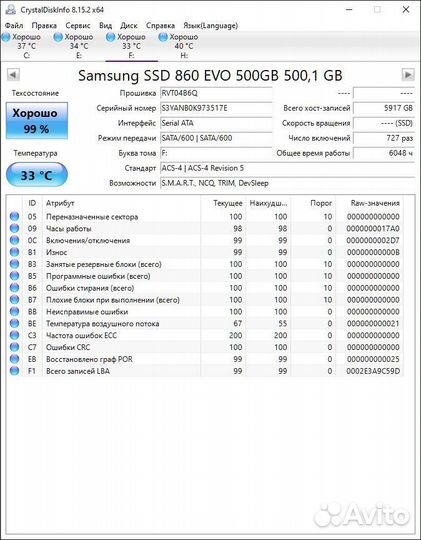
Task: Click the ID column header
Action: [x=32, y=203]
